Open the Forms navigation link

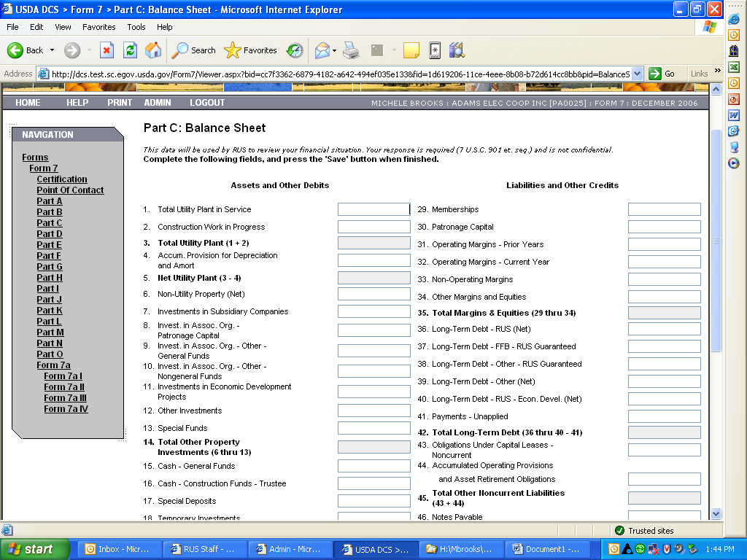coord(35,157)
